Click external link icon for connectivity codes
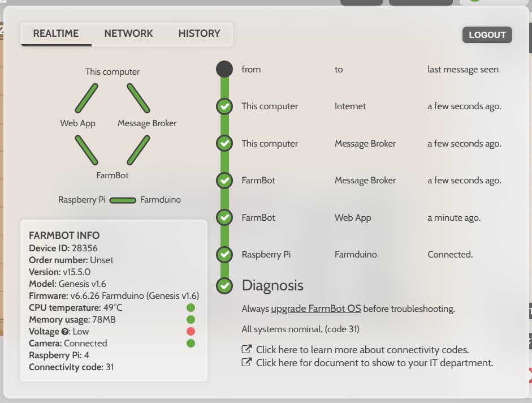This screenshot has width=532, height=403. (x=246, y=350)
